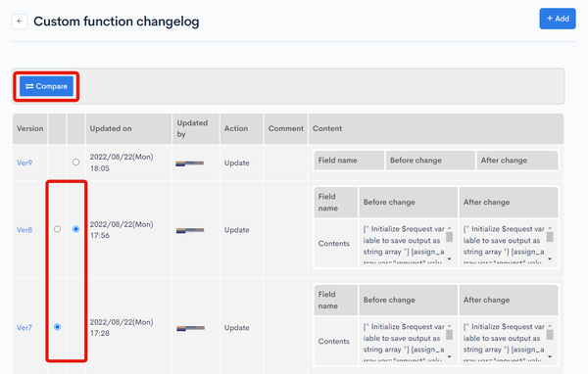Click the Updated by column header

point(196,128)
